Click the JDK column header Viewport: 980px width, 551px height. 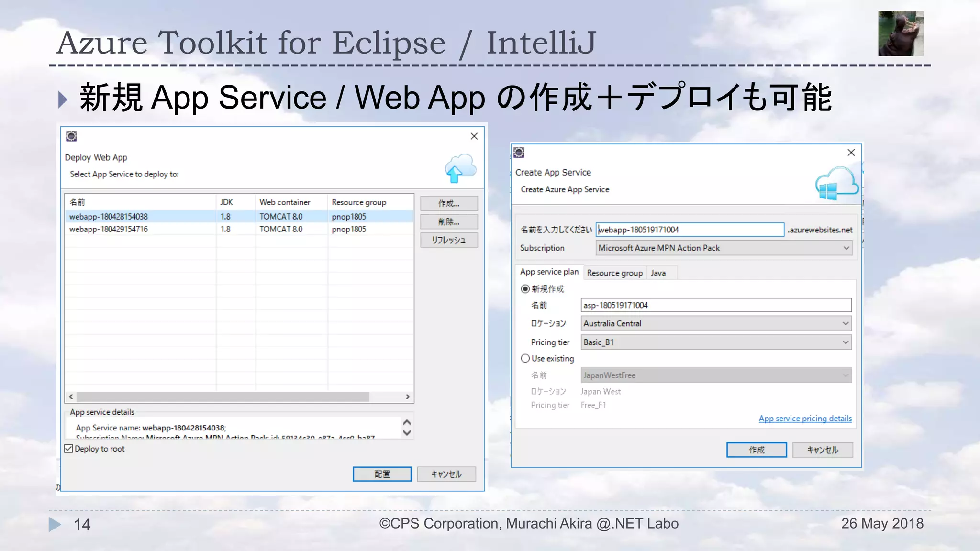pyautogui.click(x=235, y=202)
